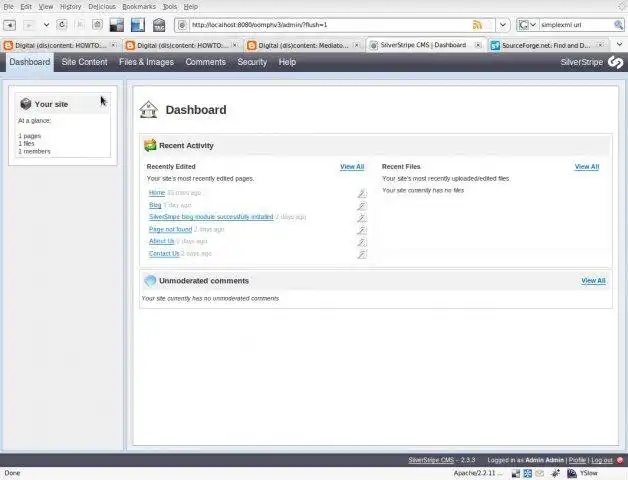Switch to SourceForge.net browser tab
Screen dimensions: 628x480
coord(546,45)
